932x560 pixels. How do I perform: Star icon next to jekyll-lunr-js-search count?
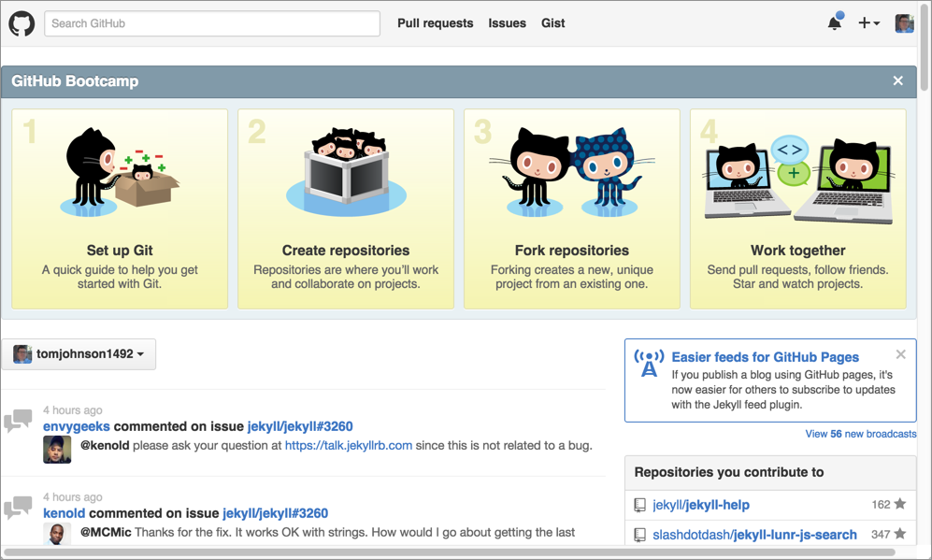click(900, 534)
